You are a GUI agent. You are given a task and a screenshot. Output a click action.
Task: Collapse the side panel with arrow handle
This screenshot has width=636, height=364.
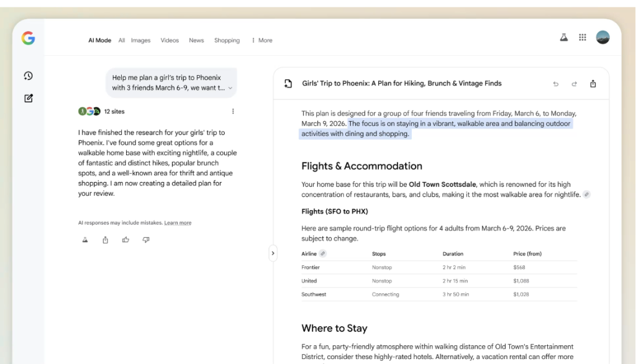[273, 253]
